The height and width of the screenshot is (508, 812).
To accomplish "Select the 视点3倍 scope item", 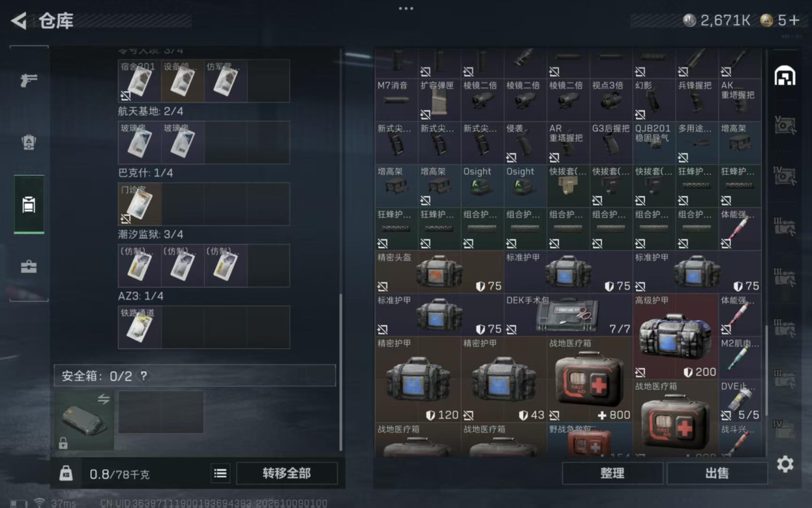I will 611,100.
